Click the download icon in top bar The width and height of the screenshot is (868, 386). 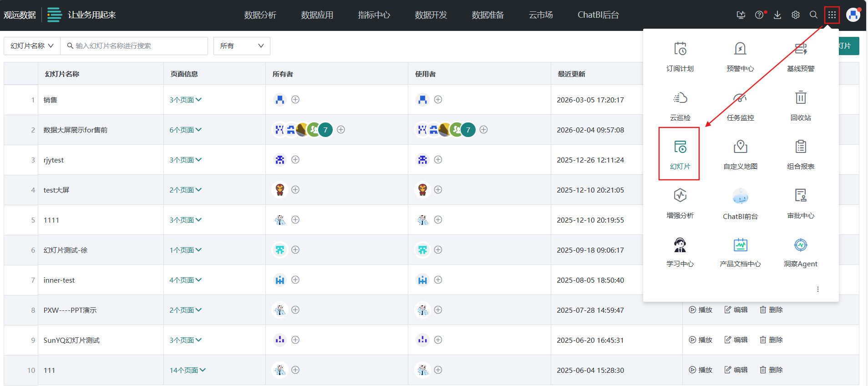click(777, 15)
